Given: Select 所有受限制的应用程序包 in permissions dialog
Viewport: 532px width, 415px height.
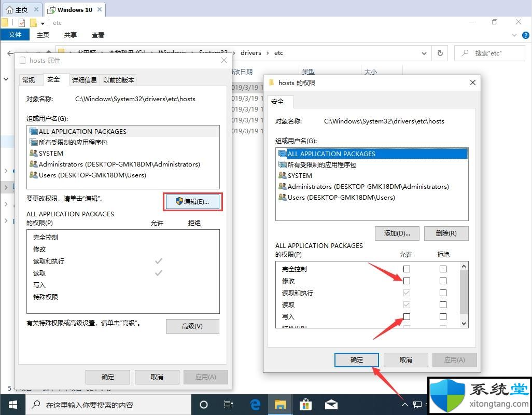Looking at the screenshot, I should (372, 164).
